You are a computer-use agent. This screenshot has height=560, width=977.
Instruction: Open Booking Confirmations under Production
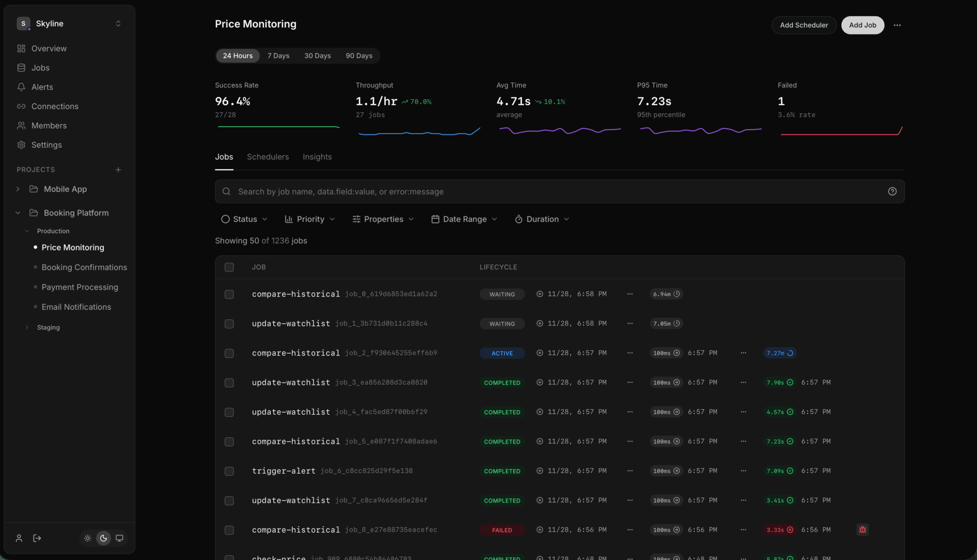[84, 267]
